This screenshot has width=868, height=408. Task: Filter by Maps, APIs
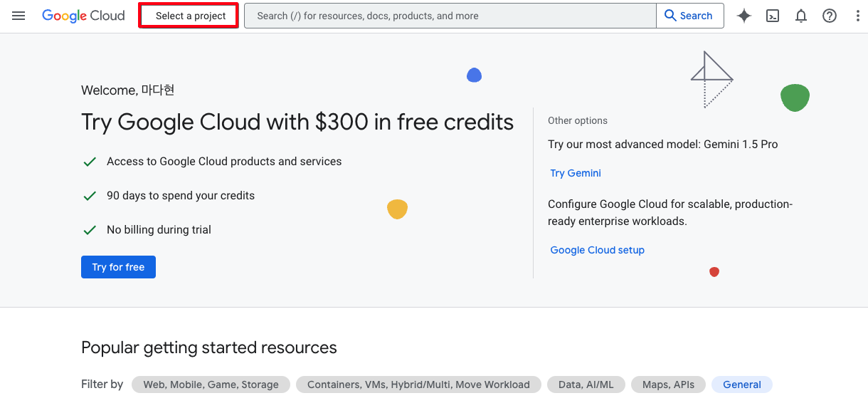click(669, 385)
